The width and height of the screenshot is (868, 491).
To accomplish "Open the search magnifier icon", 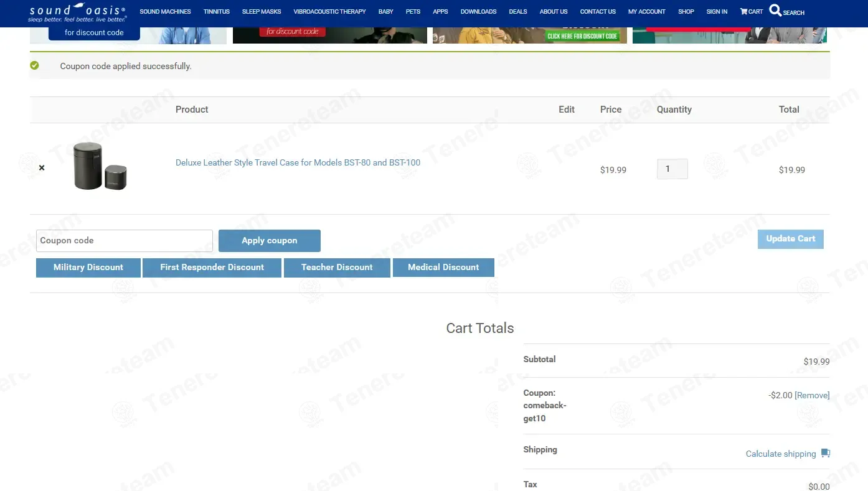I will point(775,11).
